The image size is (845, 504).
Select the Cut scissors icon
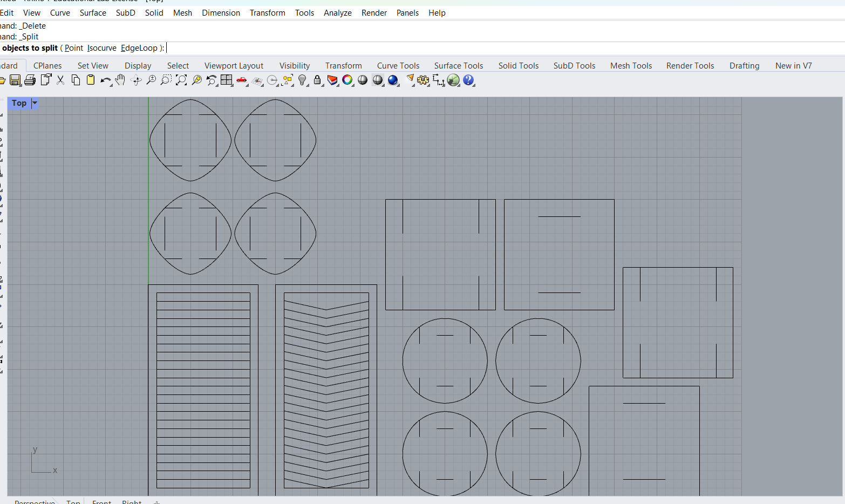point(60,80)
